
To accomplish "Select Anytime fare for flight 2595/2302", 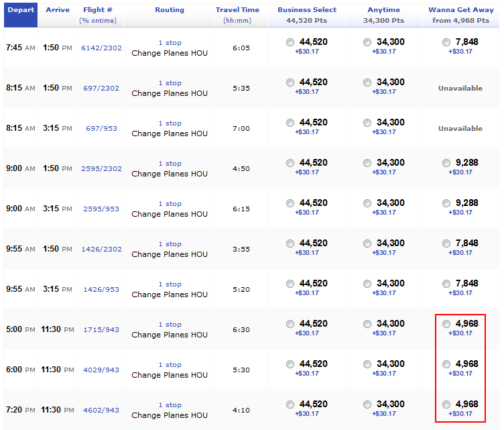I will pyautogui.click(x=367, y=163).
